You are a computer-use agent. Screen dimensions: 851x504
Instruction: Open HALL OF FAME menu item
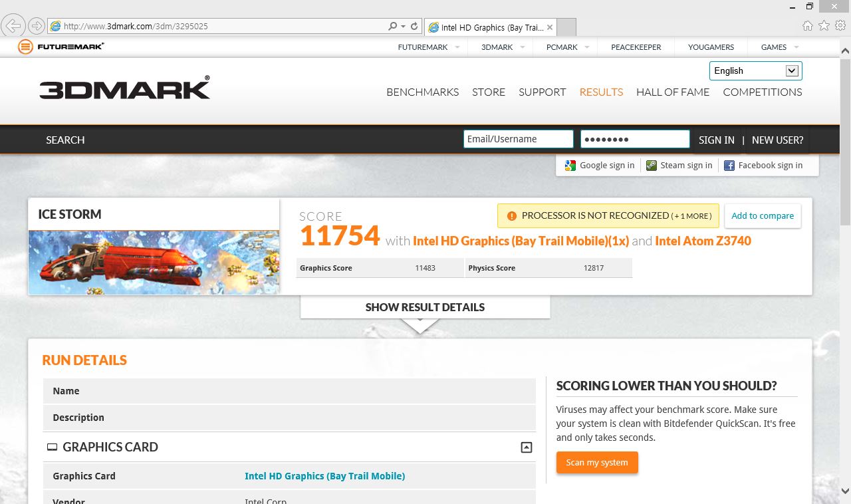[673, 92]
